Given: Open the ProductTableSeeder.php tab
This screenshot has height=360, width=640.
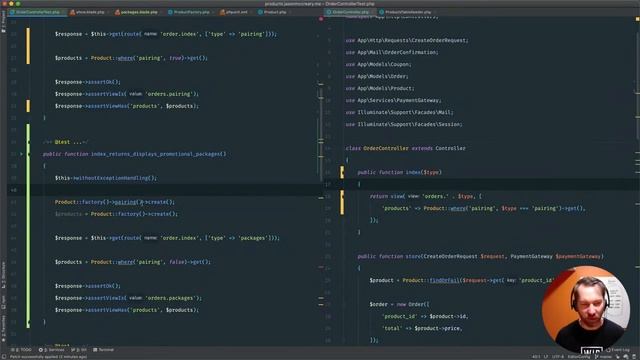Looking at the screenshot, I should pyautogui.click(x=408, y=12).
